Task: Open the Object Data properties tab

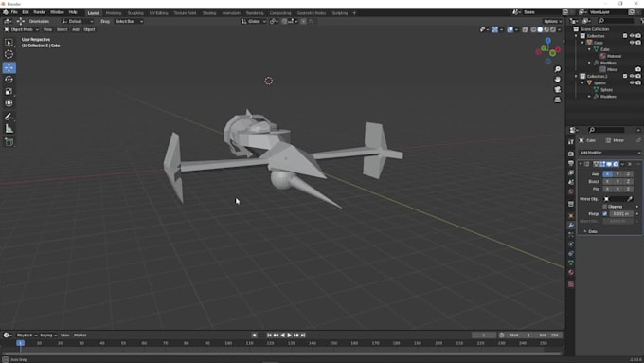Action: [x=571, y=263]
